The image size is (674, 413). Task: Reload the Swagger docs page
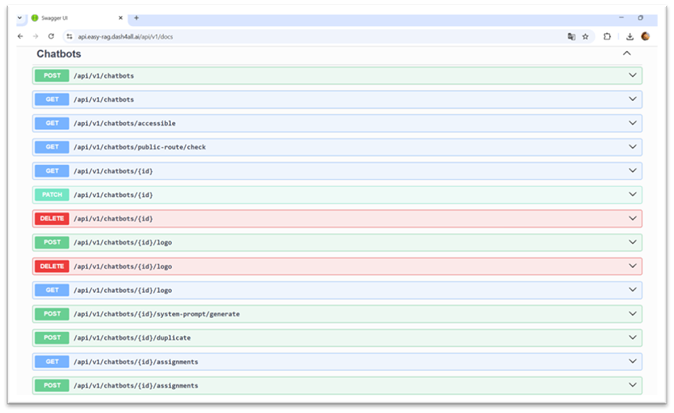[x=51, y=37]
